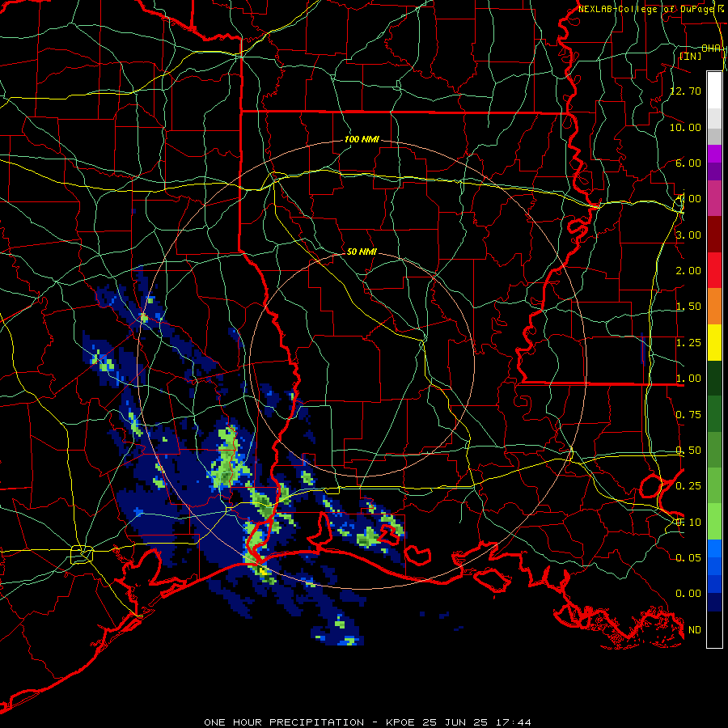Click the 100 NMI range ring label
Image resolution: width=728 pixels, height=728 pixels.
pos(362,139)
